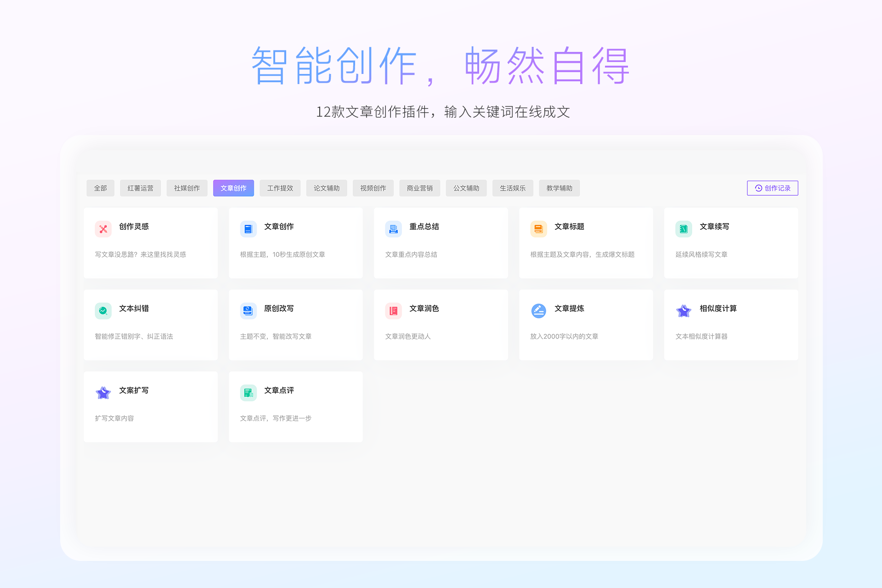Open the 文案扩写 card title

pyautogui.click(x=134, y=390)
